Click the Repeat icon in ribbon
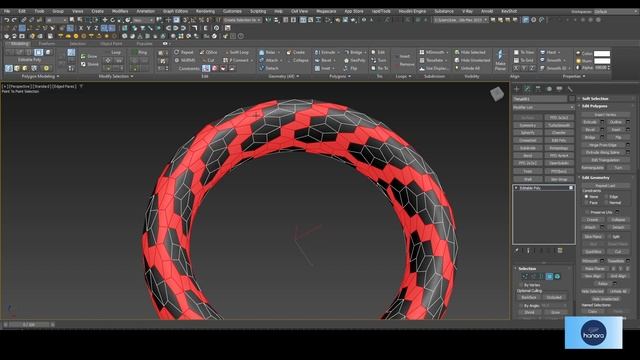This screenshot has height=360, width=640. (x=177, y=52)
